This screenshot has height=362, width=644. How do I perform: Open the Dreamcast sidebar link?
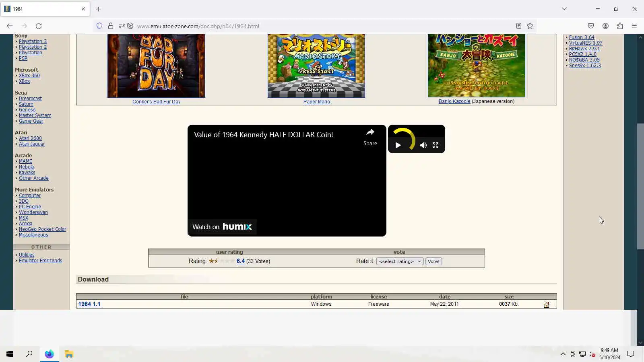click(30, 99)
